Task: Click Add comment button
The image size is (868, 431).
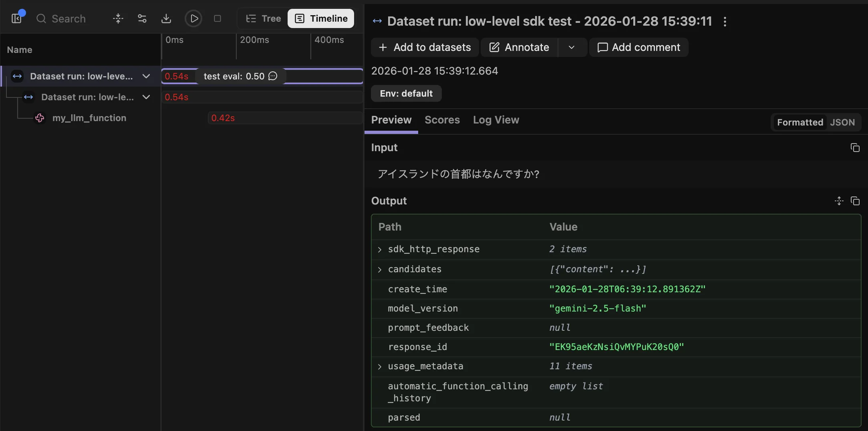Action: point(638,47)
